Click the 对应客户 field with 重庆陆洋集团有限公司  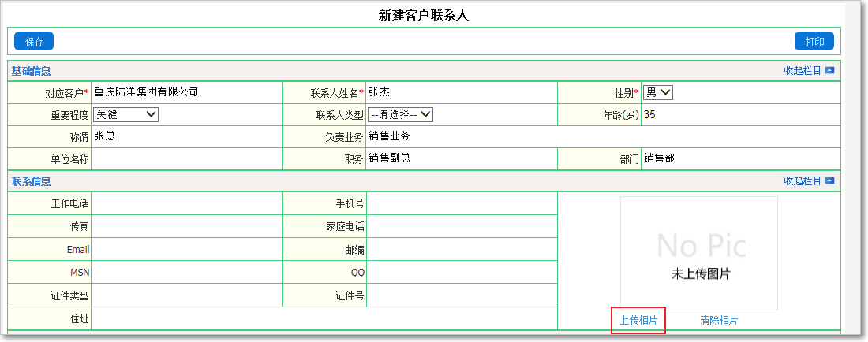click(187, 93)
